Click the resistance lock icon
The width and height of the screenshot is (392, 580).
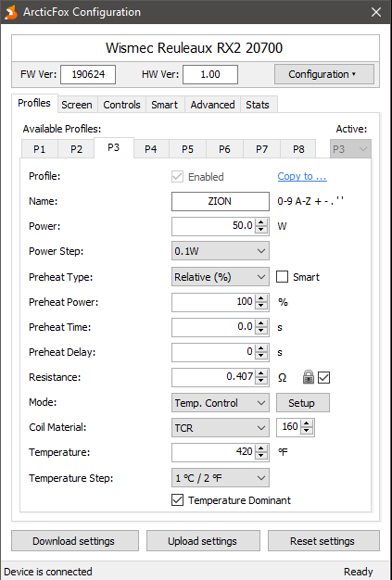[x=308, y=377]
